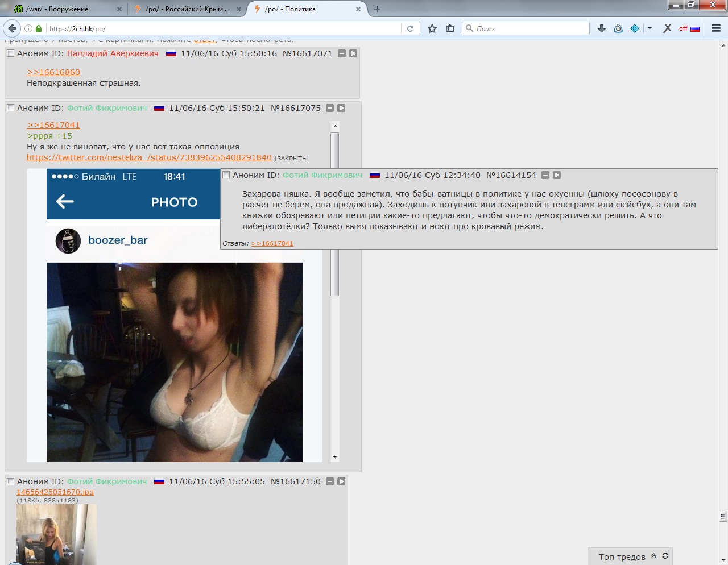This screenshot has width=728, height=565.
Task: Open the bookmarks list icon beside the star
Action: [x=450, y=28]
